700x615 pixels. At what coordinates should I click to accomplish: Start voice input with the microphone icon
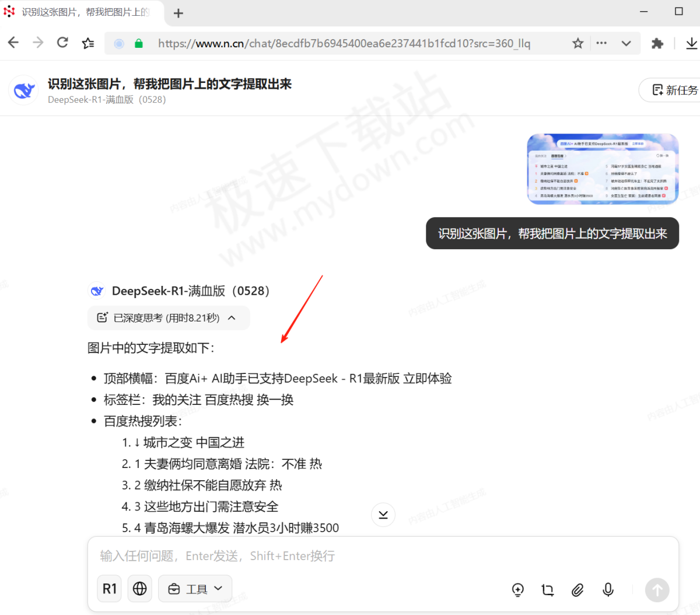(608, 590)
